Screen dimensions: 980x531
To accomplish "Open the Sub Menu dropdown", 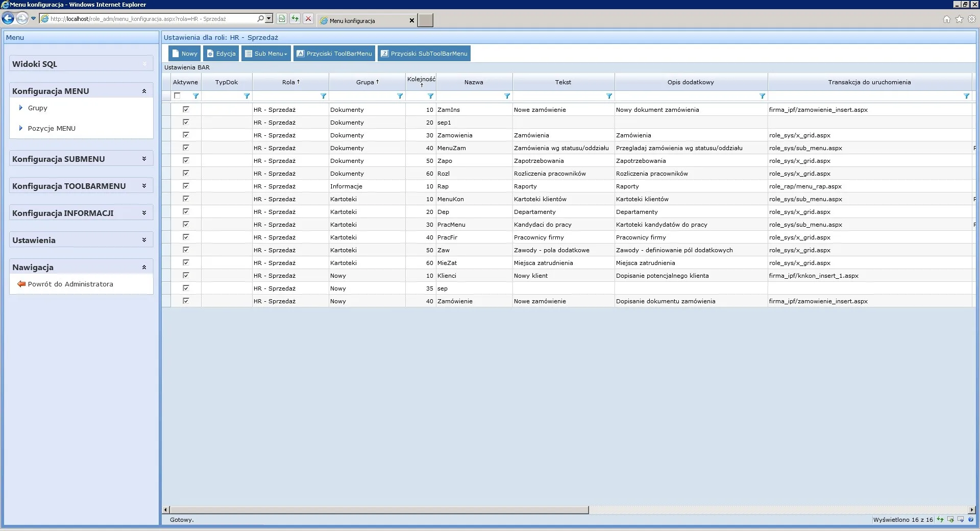I will click(x=266, y=54).
